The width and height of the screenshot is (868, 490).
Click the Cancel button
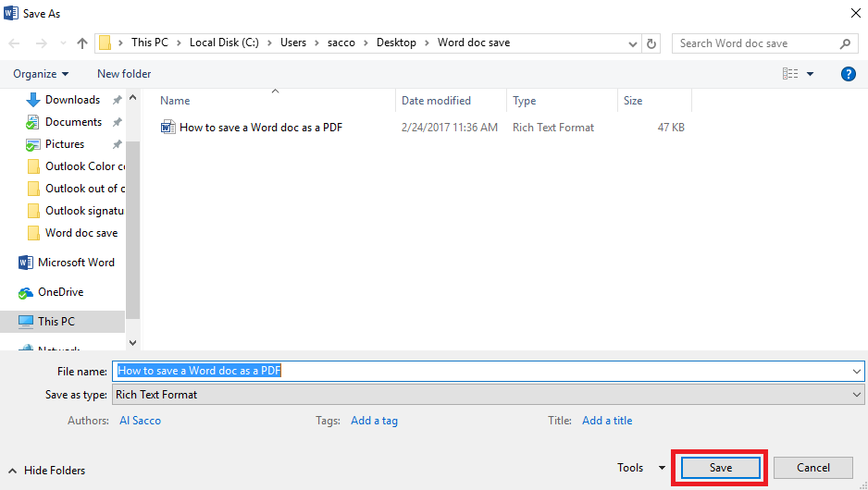click(813, 467)
